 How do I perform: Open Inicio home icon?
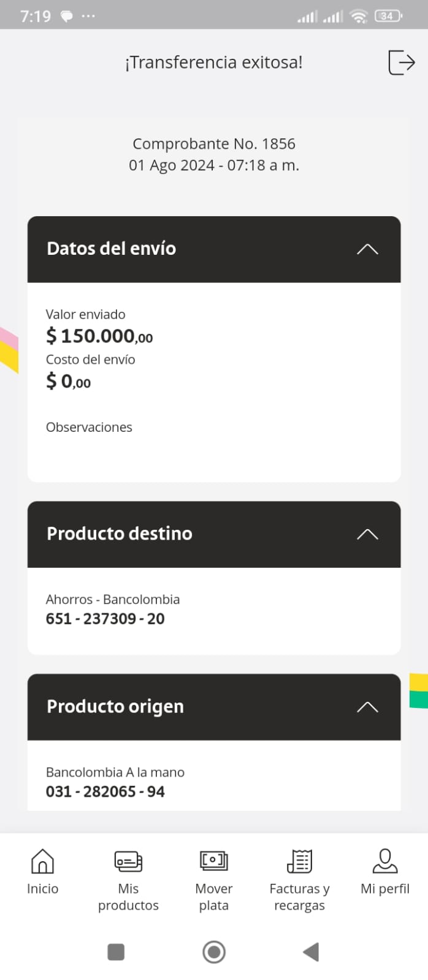[x=42, y=861]
